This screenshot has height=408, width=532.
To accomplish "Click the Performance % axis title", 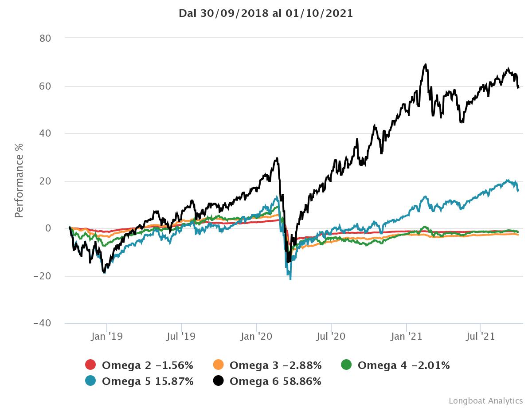I will pos(19,181).
